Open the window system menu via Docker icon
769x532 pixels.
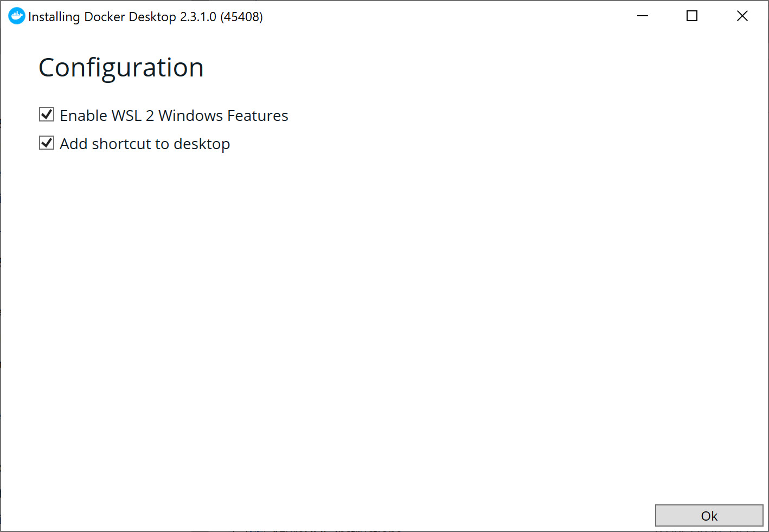(17, 16)
